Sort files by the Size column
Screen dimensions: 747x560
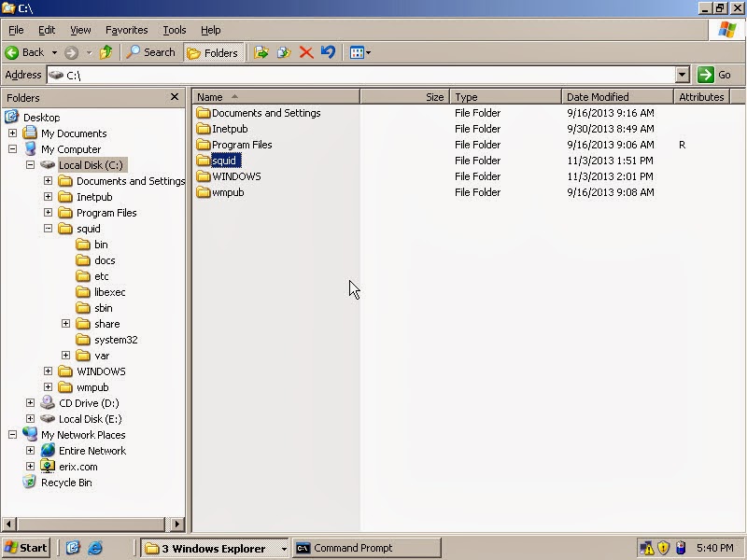[x=405, y=97]
